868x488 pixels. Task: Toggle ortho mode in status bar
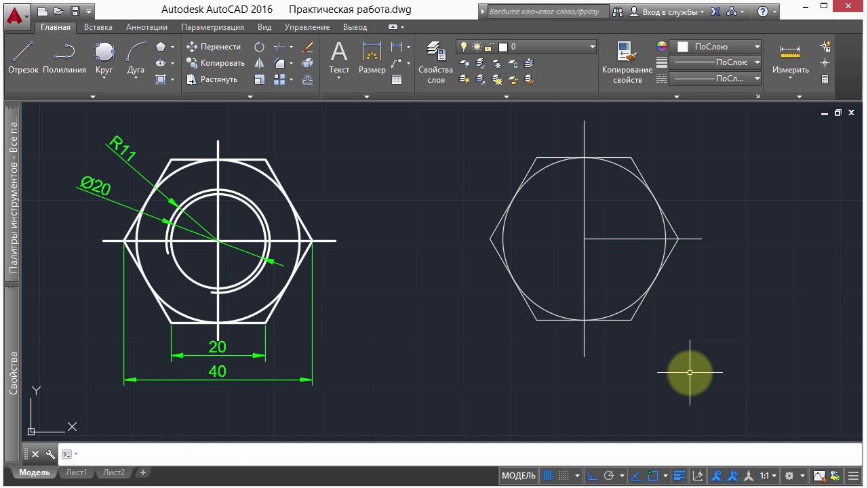[x=592, y=476]
